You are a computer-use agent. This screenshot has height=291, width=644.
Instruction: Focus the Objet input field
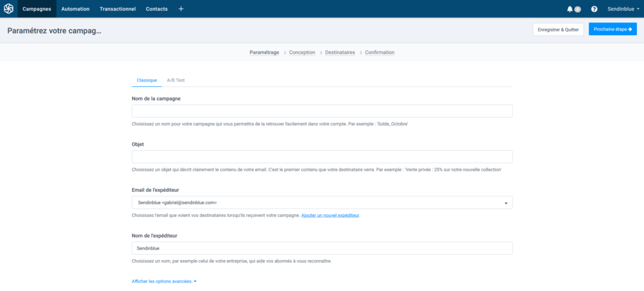322,156
